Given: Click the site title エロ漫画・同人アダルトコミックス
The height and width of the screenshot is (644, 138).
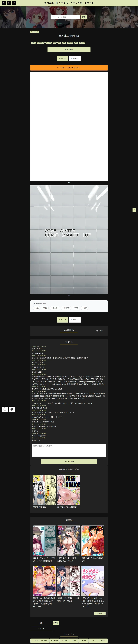Looking at the screenshot, I should (x=69, y=3).
